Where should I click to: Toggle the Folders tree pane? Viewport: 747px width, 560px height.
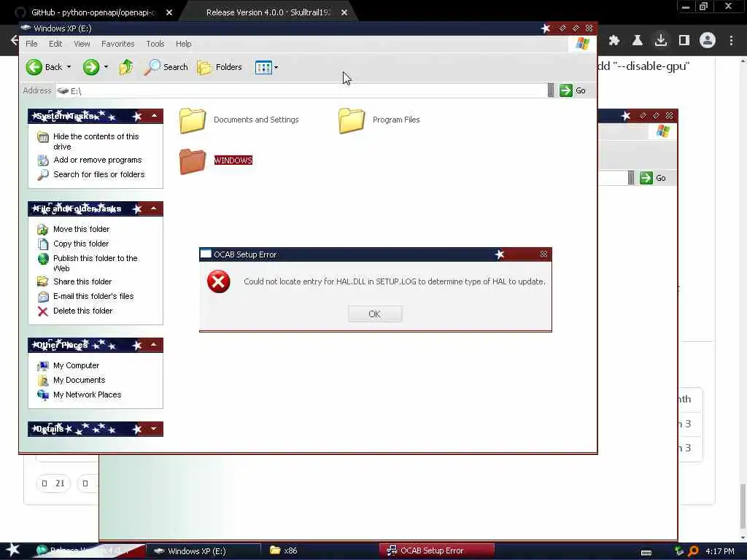pos(220,67)
